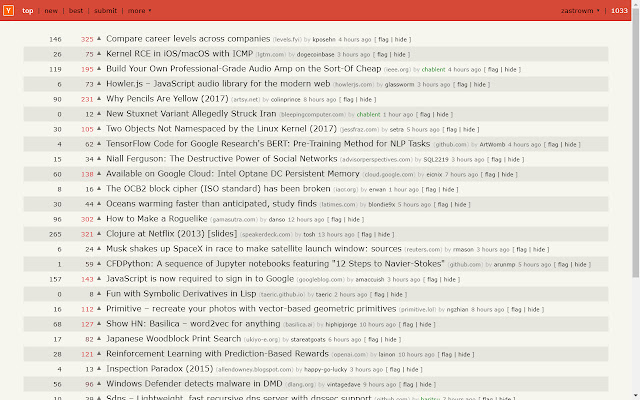The height and width of the screenshot is (400, 640).
Task: Upvote 'Windows Defender detects malware in DMD'
Action: pyautogui.click(x=99, y=383)
